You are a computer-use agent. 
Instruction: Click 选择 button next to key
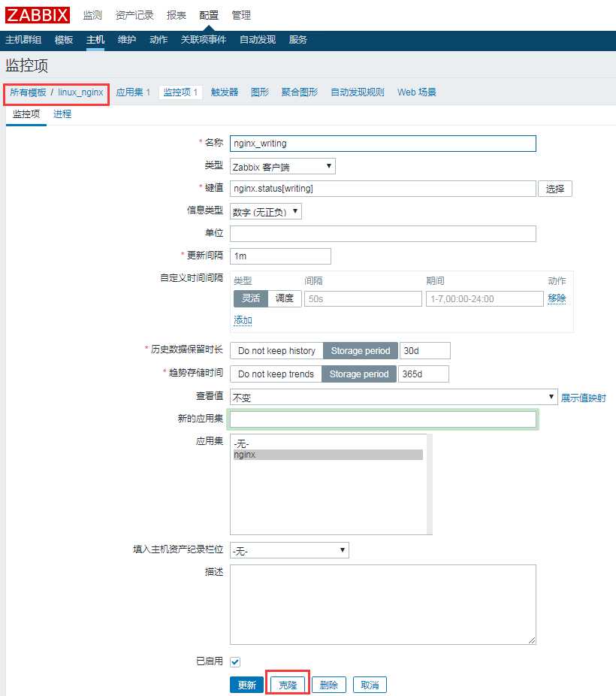(x=555, y=189)
